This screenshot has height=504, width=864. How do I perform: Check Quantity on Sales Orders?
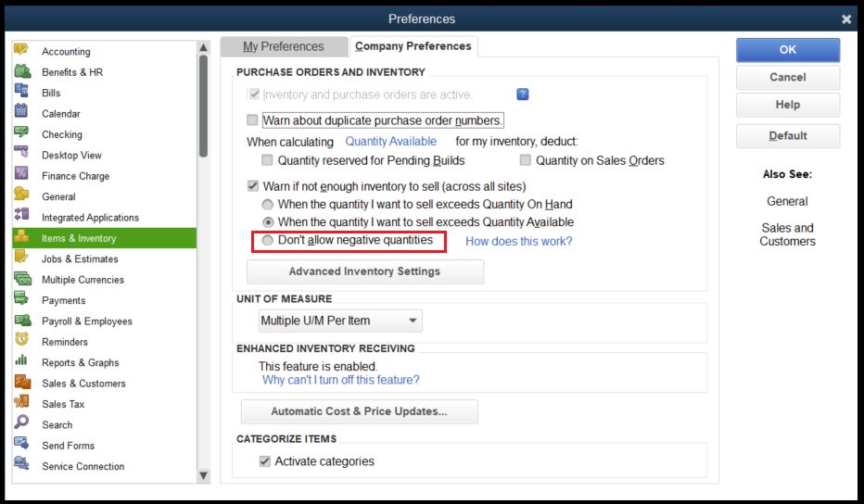[x=525, y=160]
